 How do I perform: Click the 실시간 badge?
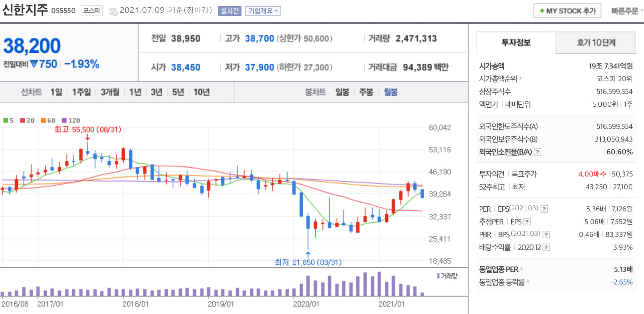coord(230,11)
